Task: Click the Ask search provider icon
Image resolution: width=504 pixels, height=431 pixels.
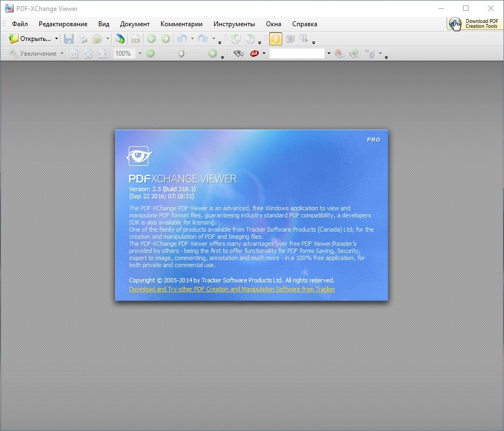Action: [x=254, y=54]
